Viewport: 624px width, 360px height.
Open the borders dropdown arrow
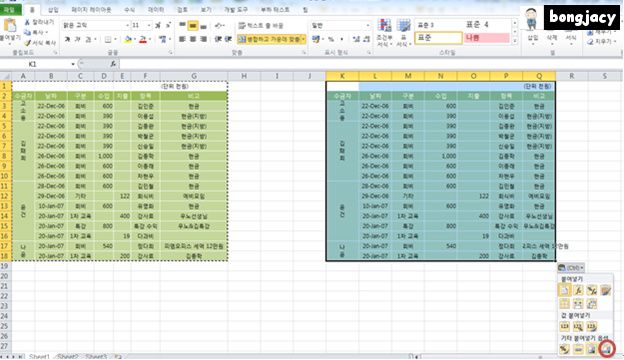click(x=115, y=39)
